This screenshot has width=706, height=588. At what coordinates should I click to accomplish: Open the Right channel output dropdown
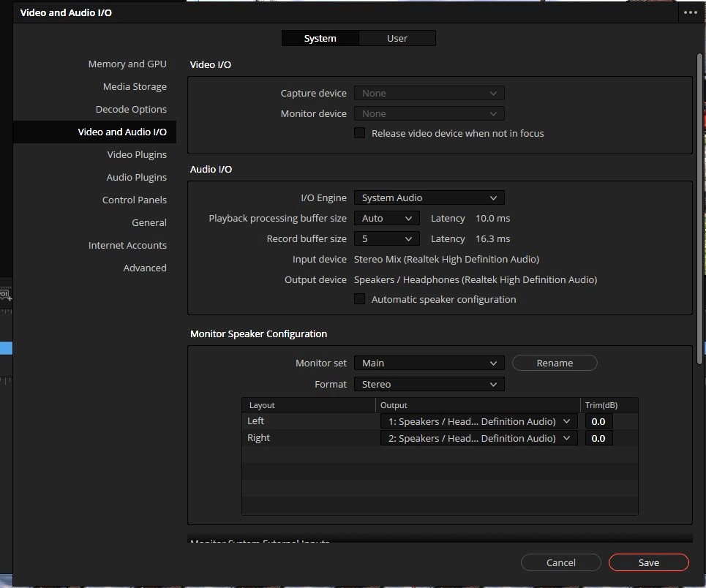point(479,438)
